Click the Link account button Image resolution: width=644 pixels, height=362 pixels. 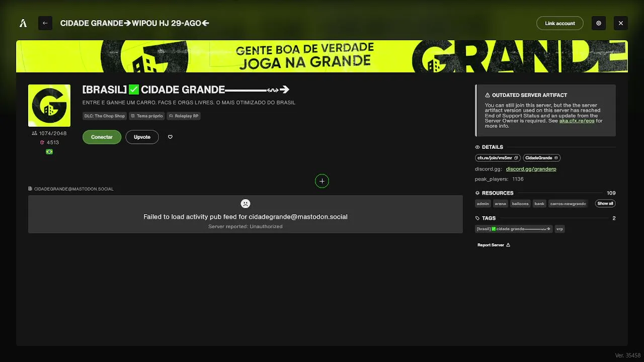pos(560,23)
